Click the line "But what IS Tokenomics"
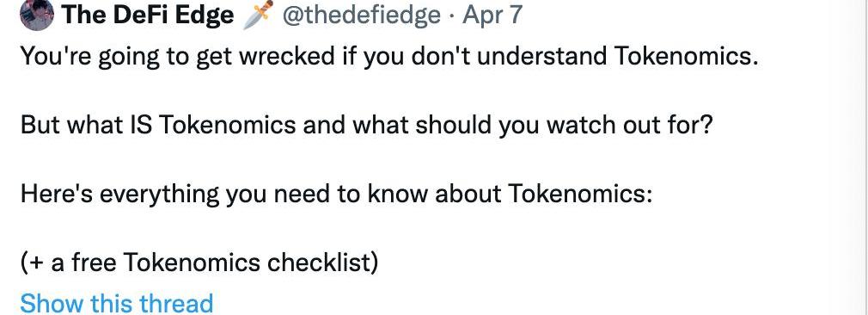The image size is (868, 315). (366, 126)
